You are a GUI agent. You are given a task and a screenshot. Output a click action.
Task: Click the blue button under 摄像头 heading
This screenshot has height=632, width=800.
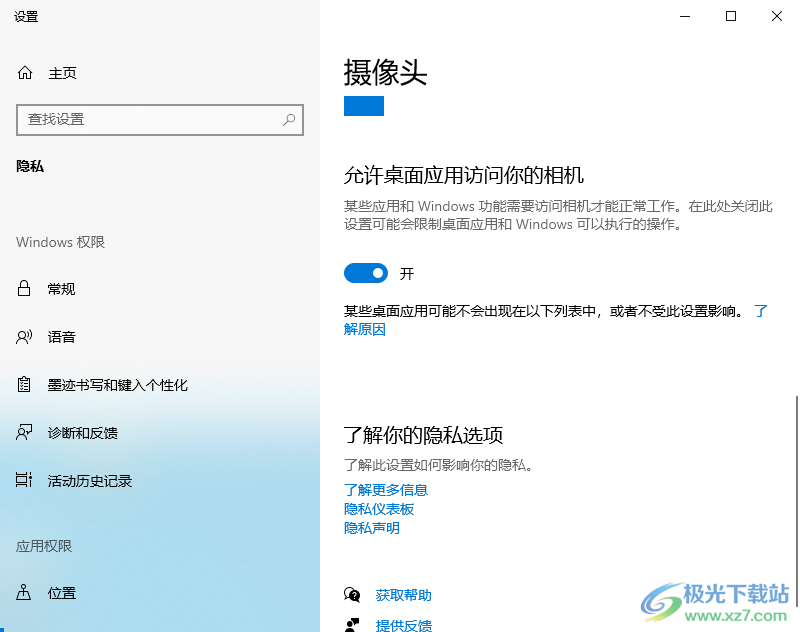364,106
